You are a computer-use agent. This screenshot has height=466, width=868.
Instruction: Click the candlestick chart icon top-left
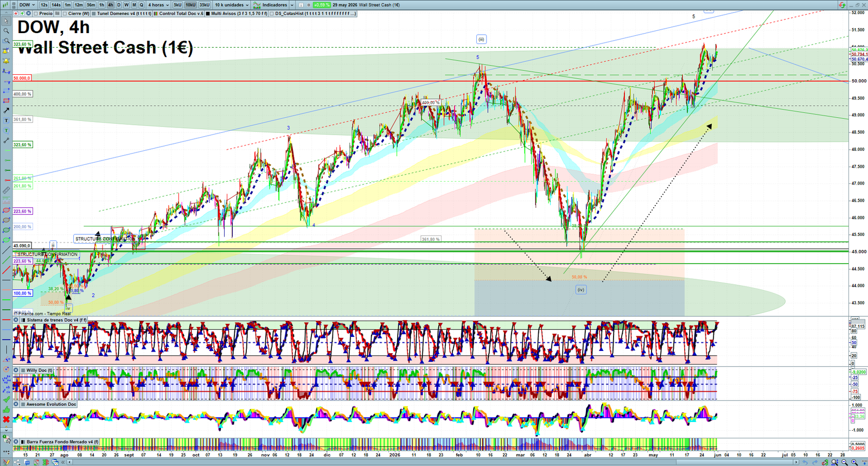coord(5,5)
